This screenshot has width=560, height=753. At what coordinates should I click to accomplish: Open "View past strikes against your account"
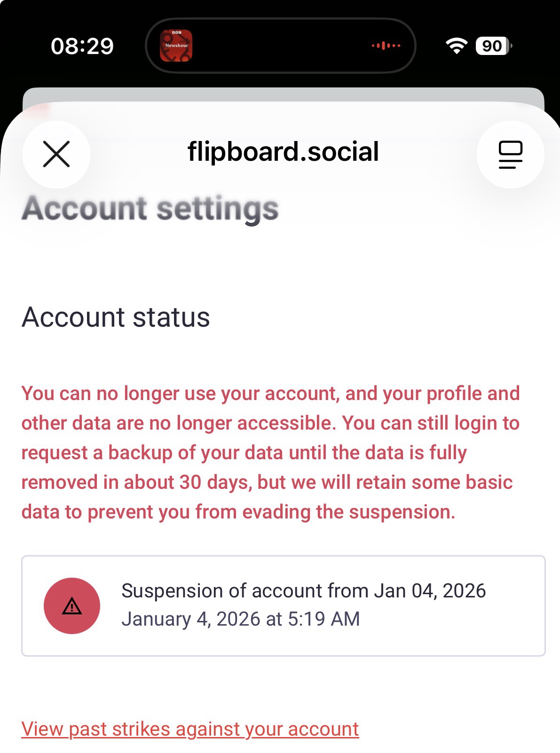pyautogui.click(x=190, y=729)
